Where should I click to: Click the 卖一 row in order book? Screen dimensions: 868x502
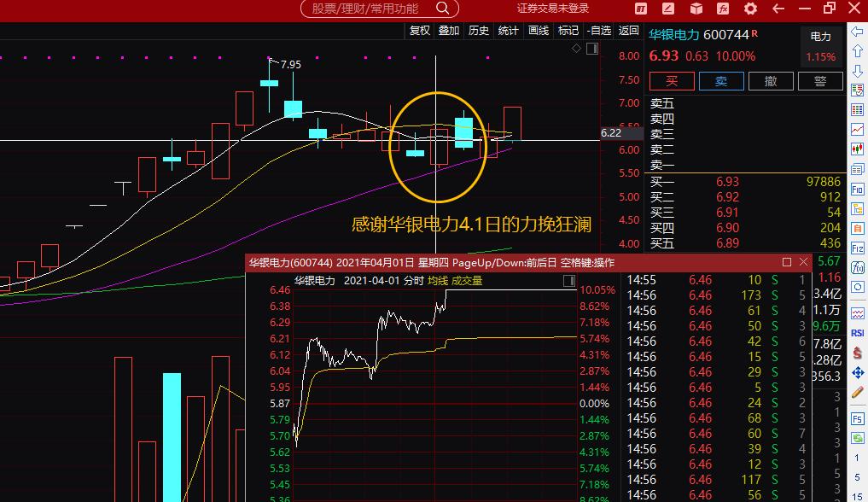pyautogui.click(x=745, y=165)
